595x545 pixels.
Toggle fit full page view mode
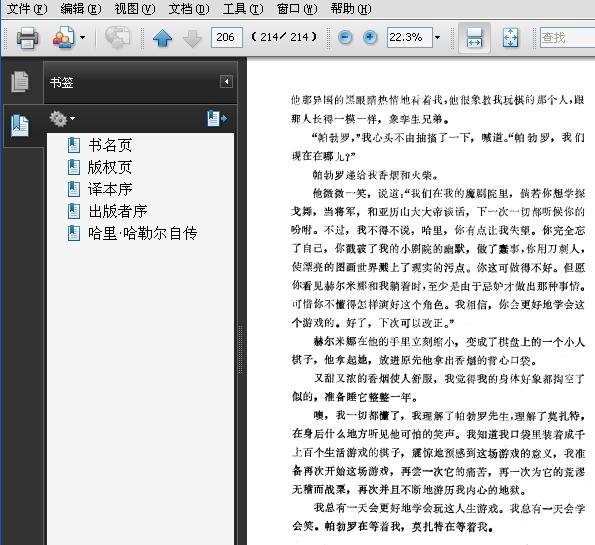point(510,38)
